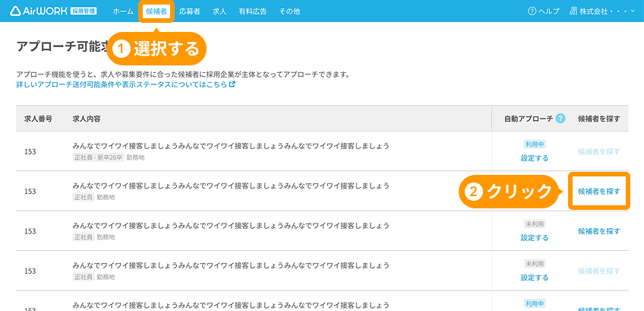Click the external-link icon after こちら
Screen dimensions: 644x311
(x=232, y=84)
